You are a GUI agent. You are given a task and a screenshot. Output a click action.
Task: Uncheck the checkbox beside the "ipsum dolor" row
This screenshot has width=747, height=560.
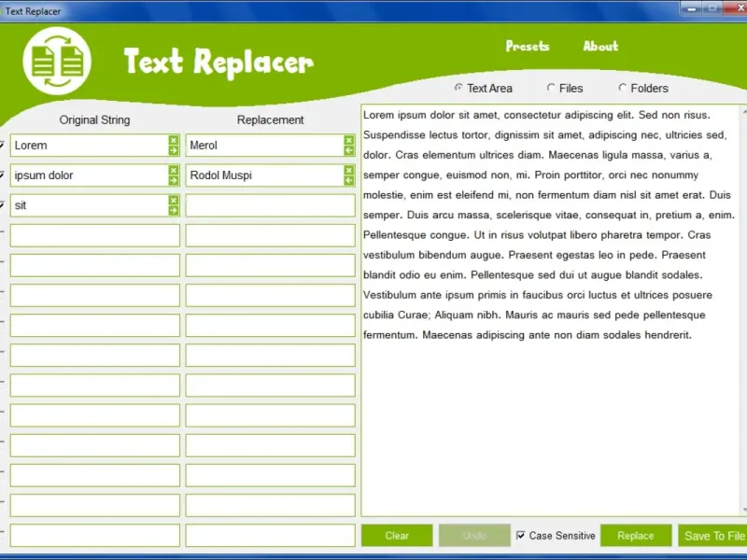[x=2, y=175]
